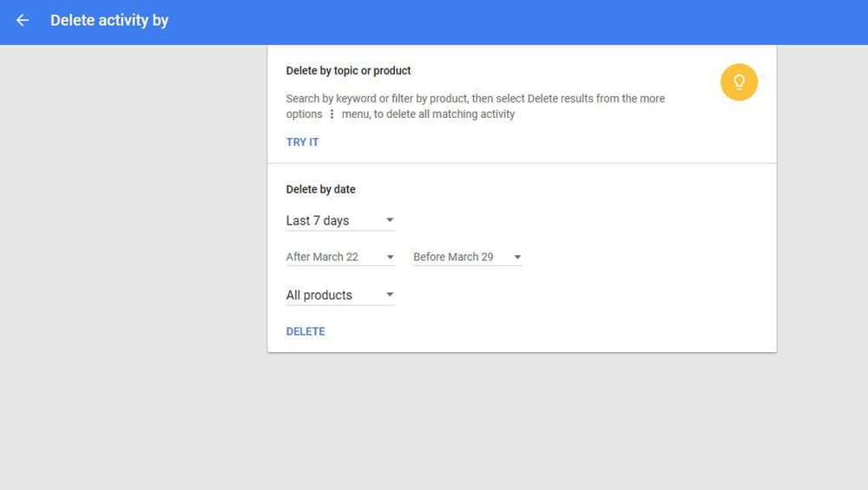Open the Before March 29 end date dropdown
The height and width of the screenshot is (490, 868).
468,258
